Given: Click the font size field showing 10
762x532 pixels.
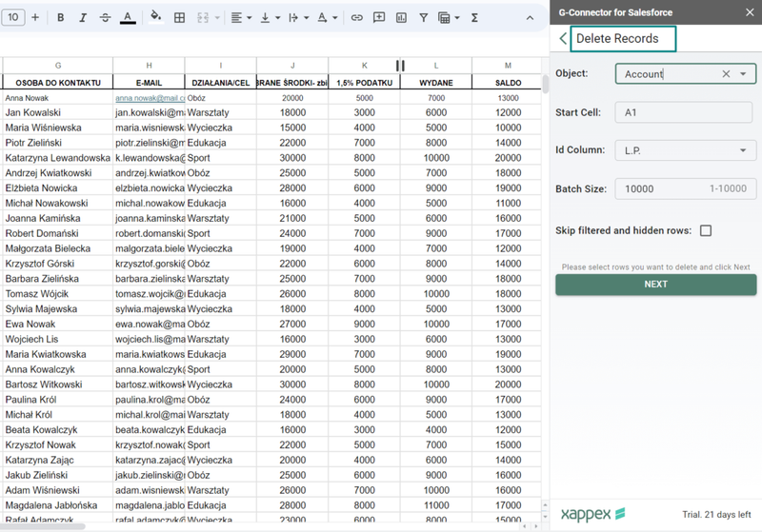Looking at the screenshot, I should tap(13, 17).
